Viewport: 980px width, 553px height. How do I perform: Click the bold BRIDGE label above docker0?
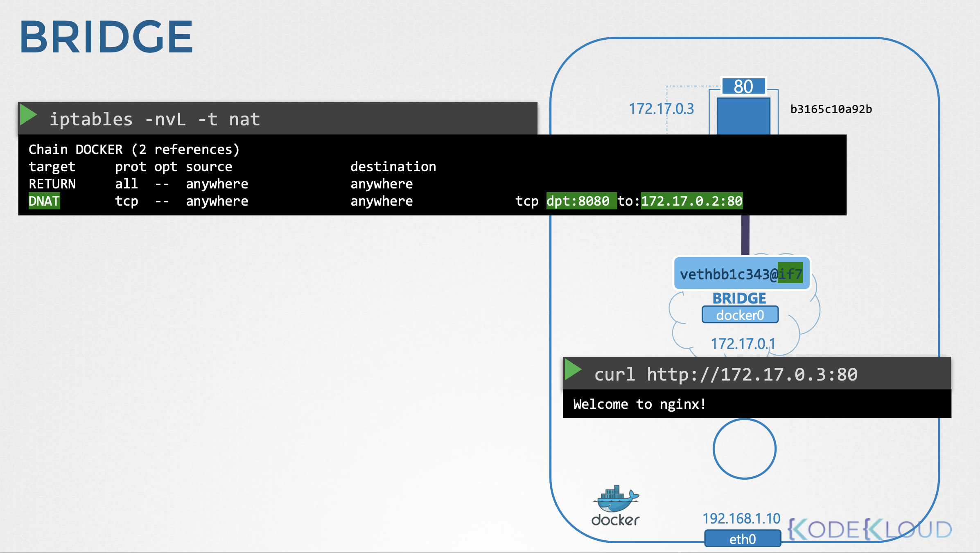click(739, 298)
